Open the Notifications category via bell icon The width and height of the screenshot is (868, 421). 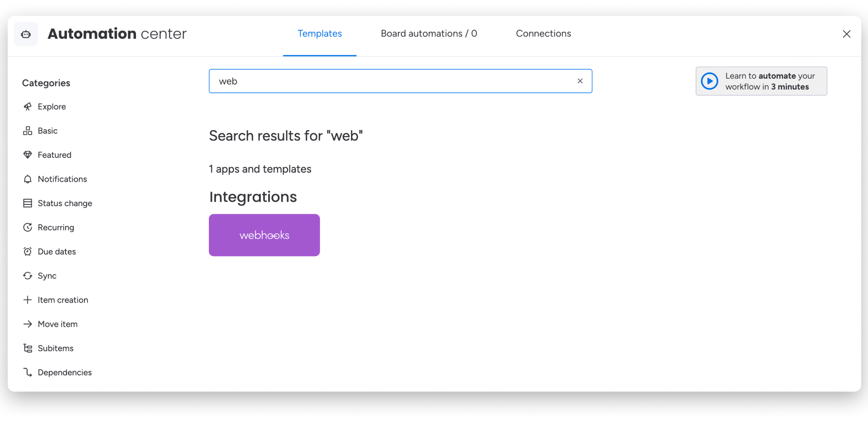(x=28, y=179)
